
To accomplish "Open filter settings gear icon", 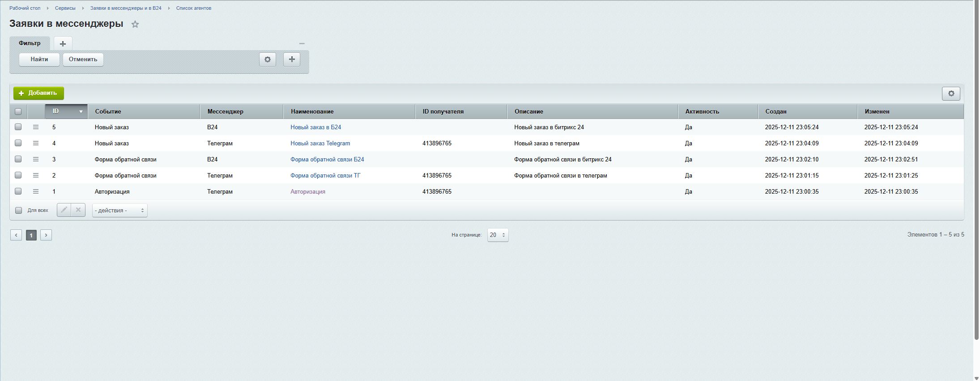I will pyautogui.click(x=268, y=59).
